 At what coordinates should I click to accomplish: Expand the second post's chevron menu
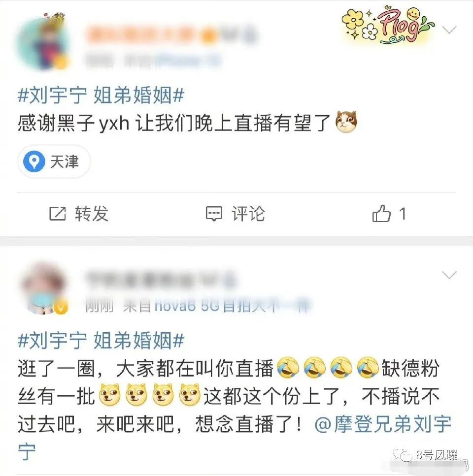pyautogui.click(x=449, y=275)
